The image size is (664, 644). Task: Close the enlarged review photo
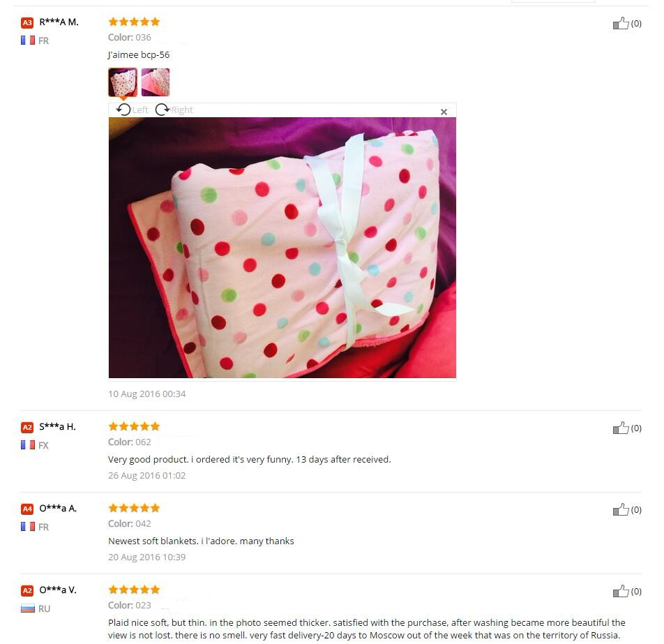coord(444,112)
